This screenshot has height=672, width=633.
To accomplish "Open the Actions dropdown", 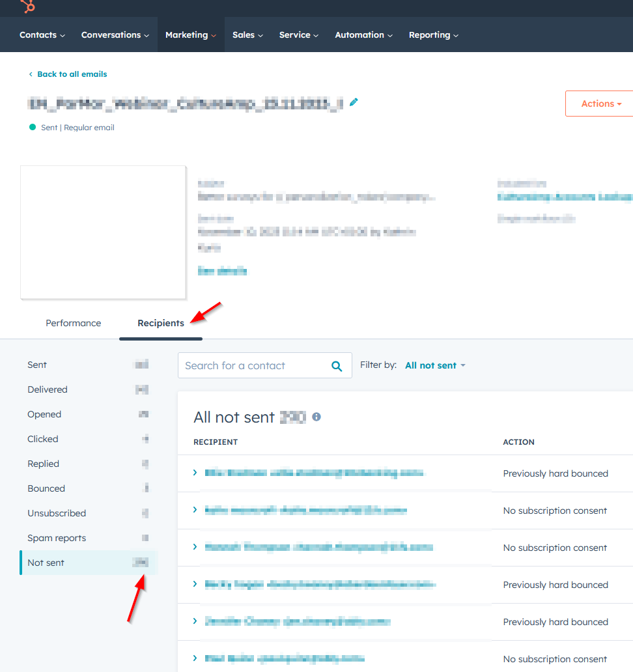I will tap(599, 103).
